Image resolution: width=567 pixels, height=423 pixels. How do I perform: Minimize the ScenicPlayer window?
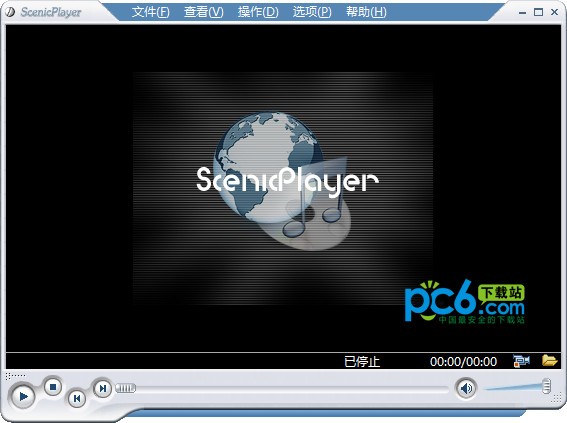(522, 13)
